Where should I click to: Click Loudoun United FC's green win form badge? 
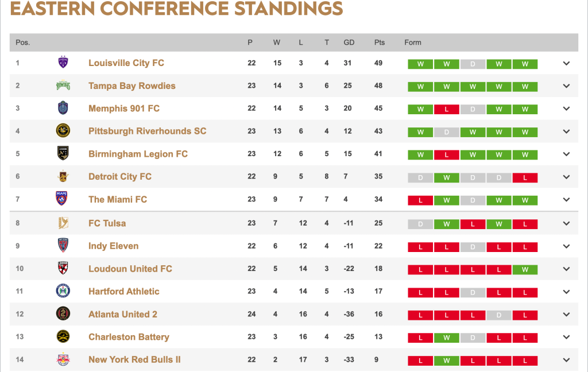(x=525, y=269)
